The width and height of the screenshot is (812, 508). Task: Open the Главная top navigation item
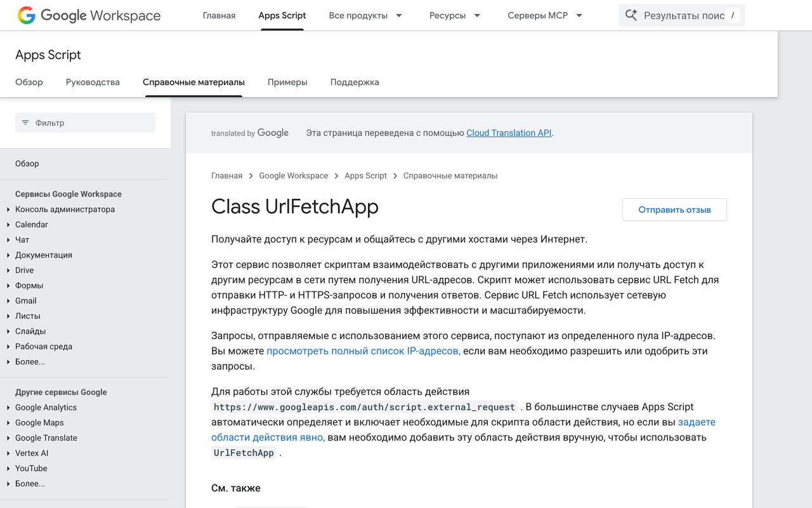pos(219,15)
